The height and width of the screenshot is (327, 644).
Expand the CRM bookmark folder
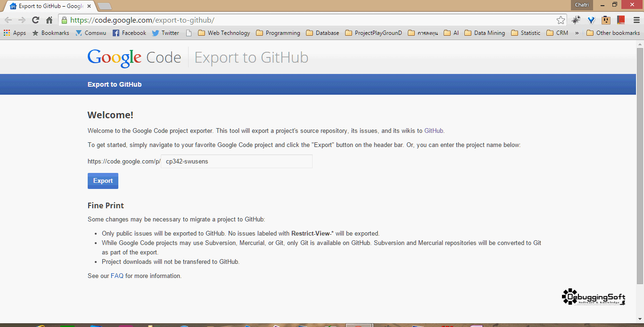[557, 33]
